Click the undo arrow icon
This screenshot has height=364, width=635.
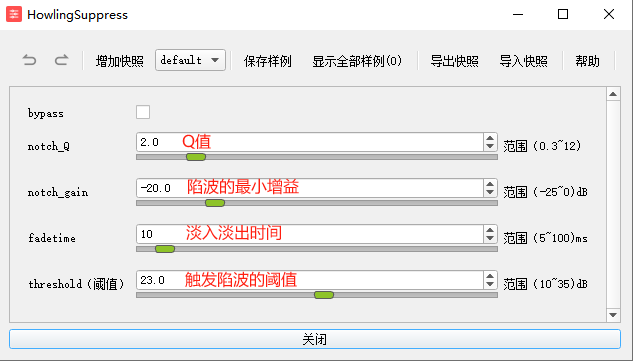pos(30,60)
